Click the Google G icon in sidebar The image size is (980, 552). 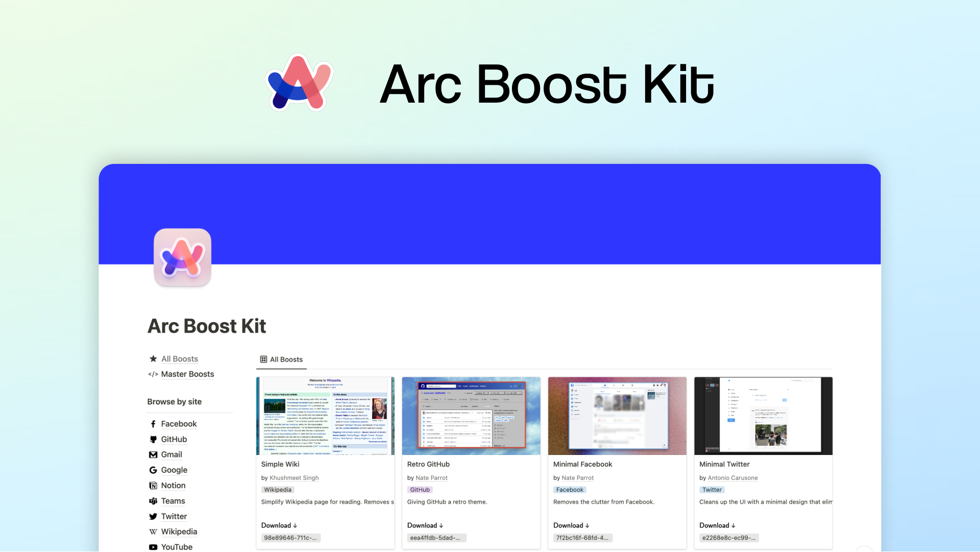pos(153,470)
